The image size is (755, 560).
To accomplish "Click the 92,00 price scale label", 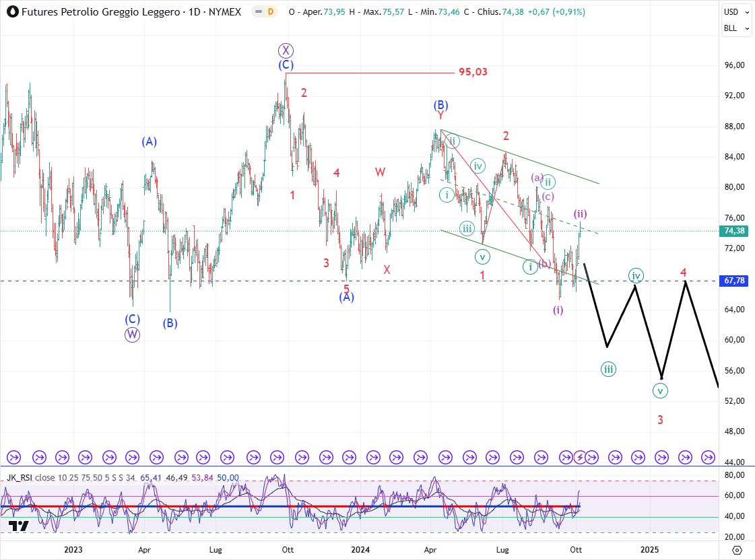I will tap(734, 96).
